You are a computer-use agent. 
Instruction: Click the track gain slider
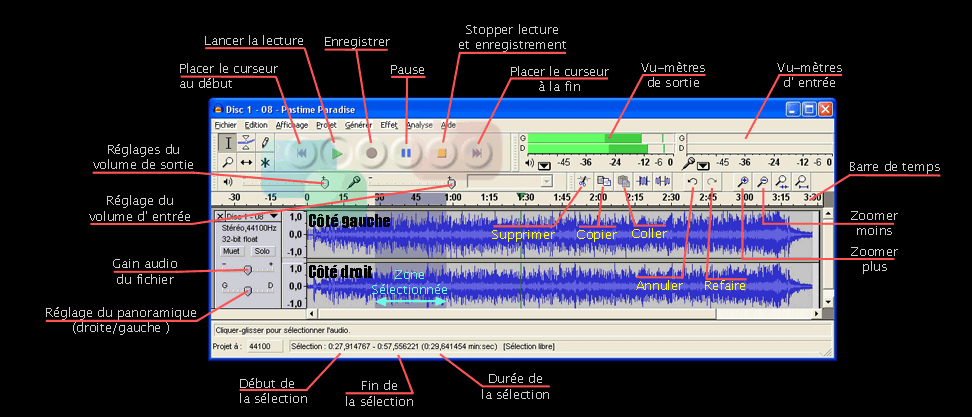[248, 269]
